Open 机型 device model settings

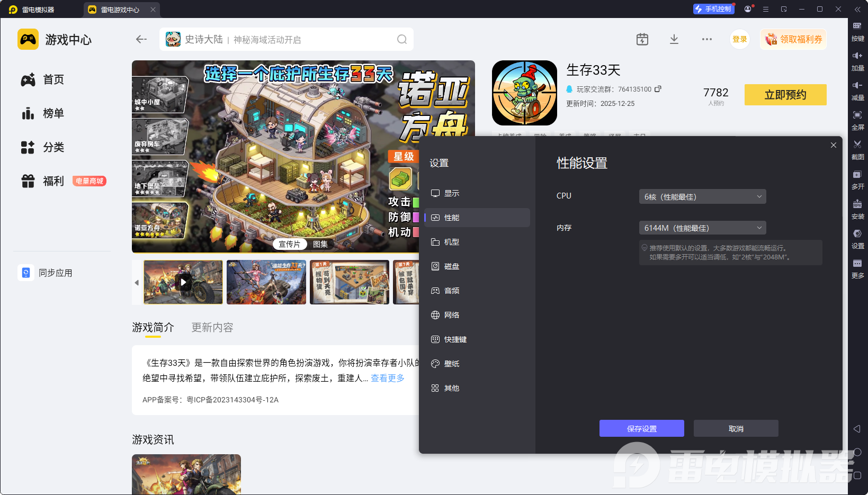[477, 242]
